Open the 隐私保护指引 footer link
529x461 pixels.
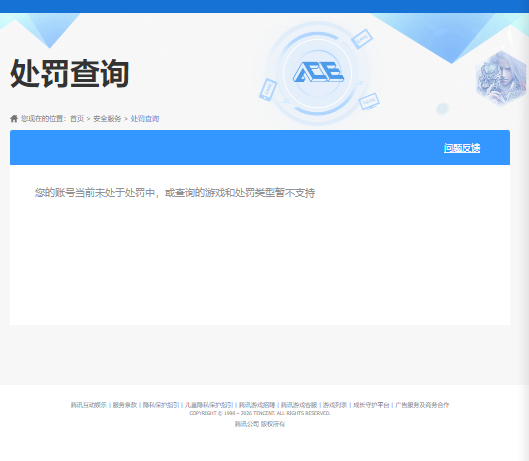pos(161,405)
